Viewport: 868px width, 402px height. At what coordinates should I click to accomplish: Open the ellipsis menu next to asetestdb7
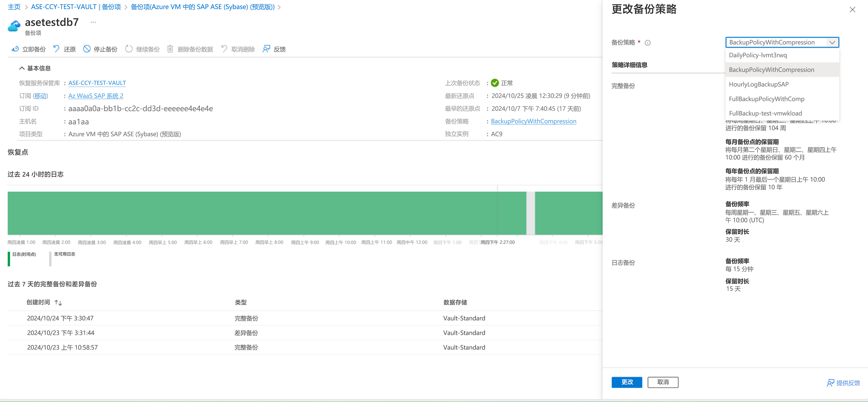pos(93,22)
